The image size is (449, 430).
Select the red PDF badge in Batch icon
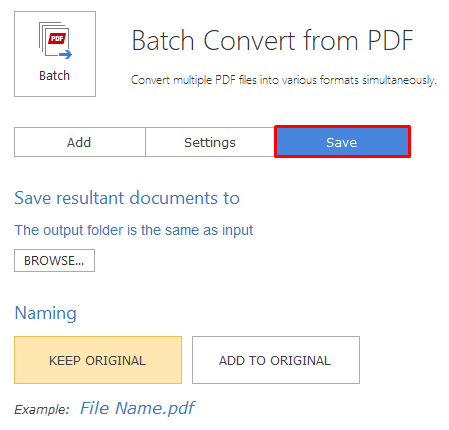pyautogui.click(x=57, y=38)
